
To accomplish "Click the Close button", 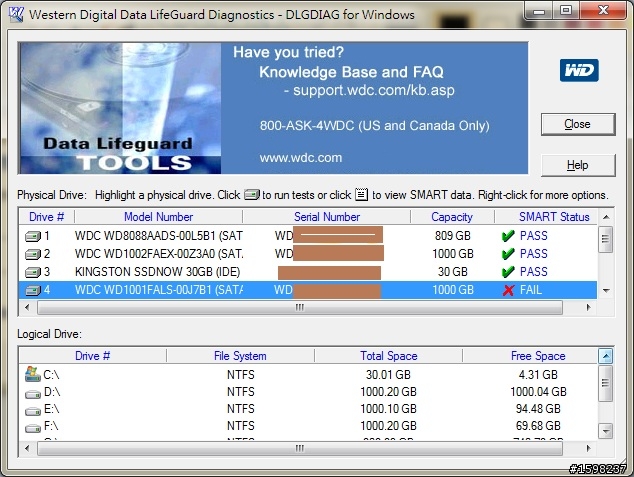I will point(578,124).
